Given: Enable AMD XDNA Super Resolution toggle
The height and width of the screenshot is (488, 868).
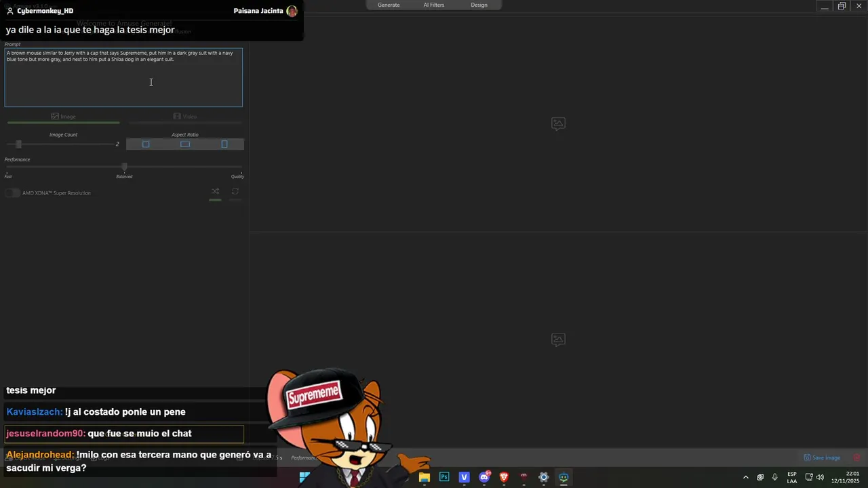Looking at the screenshot, I should (12, 193).
